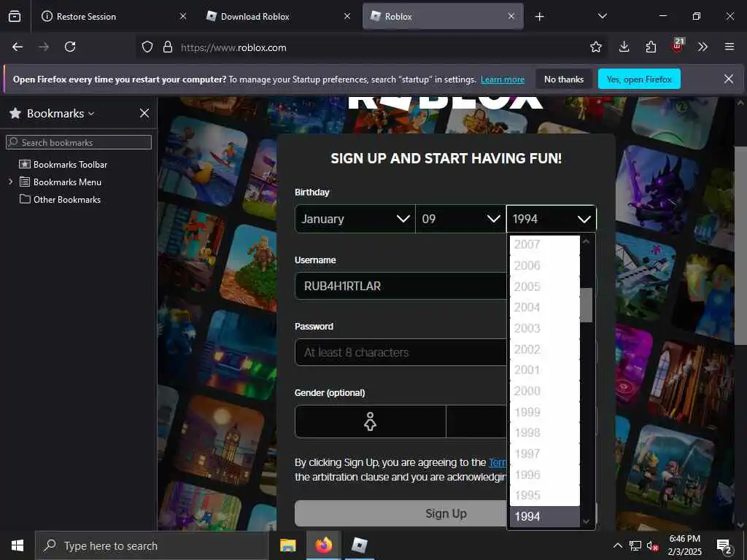Click the Password field
This screenshot has width=747, height=560.
tap(400, 352)
